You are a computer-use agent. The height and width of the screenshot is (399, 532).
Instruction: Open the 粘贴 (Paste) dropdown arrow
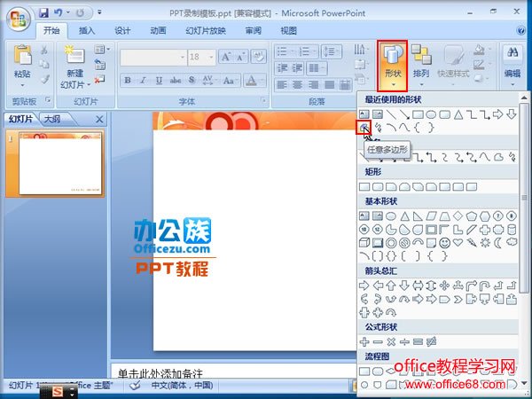pos(22,85)
